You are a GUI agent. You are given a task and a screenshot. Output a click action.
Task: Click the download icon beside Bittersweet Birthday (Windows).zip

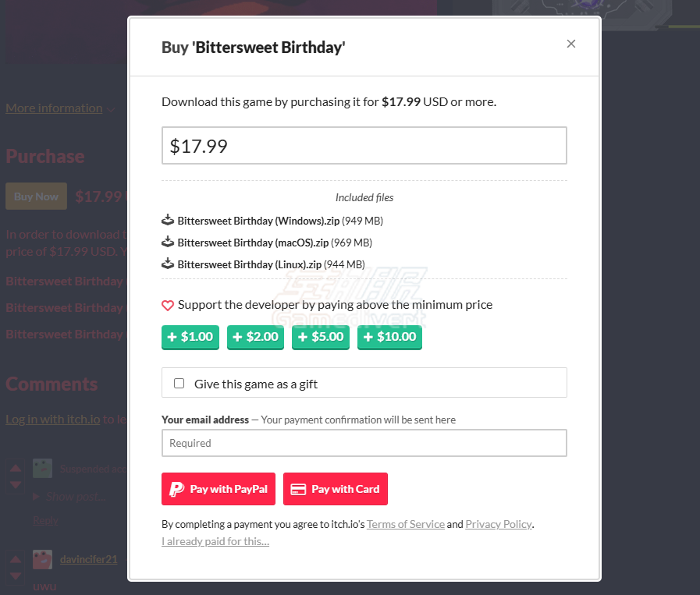coord(167,220)
